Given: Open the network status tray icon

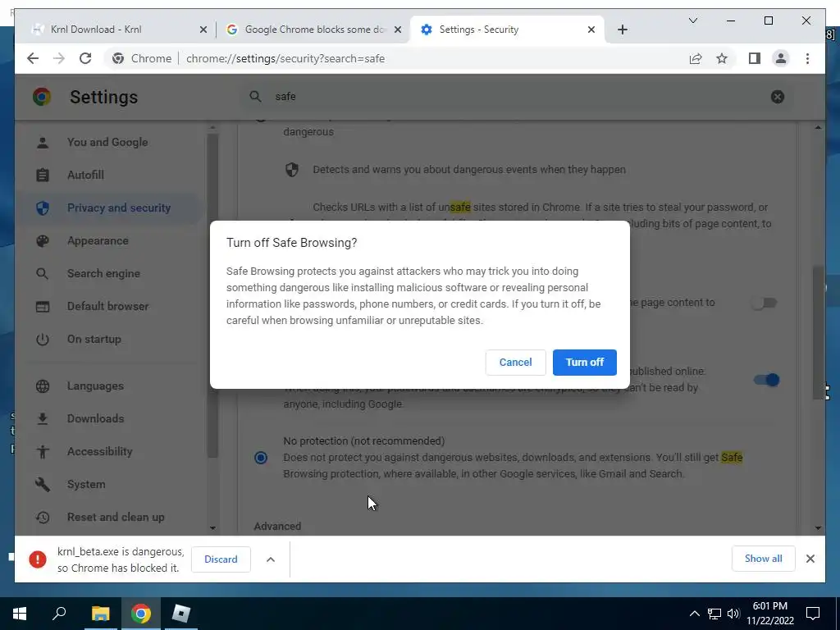Looking at the screenshot, I should point(714,614).
